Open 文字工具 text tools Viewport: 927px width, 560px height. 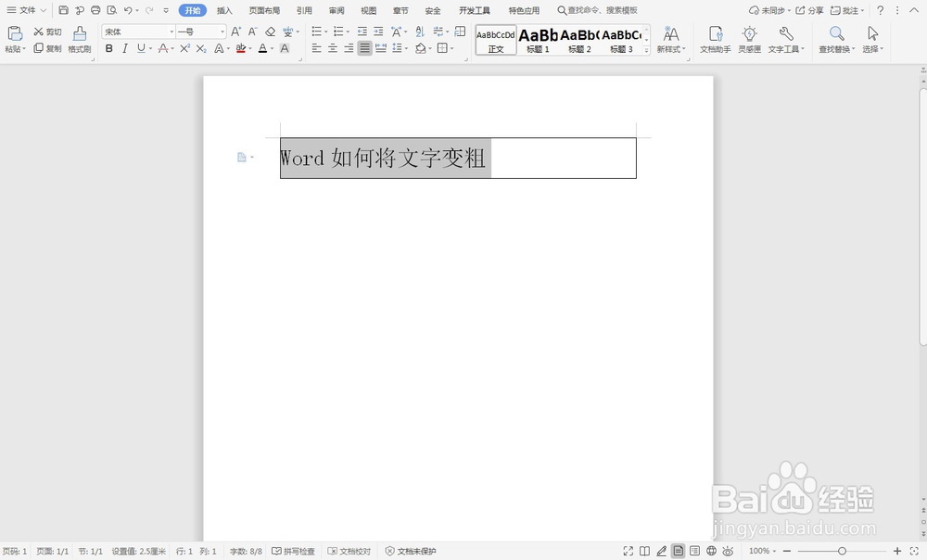(784, 41)
